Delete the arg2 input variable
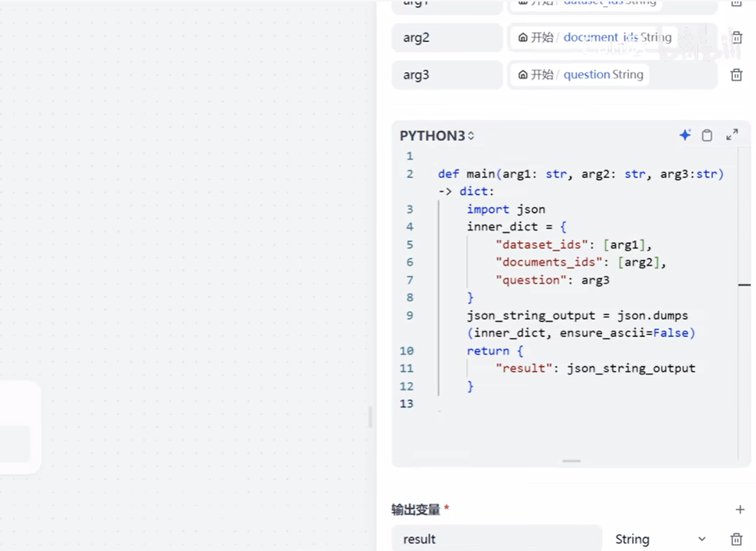This screenshot has width=756, height=551. pos(737,37)
